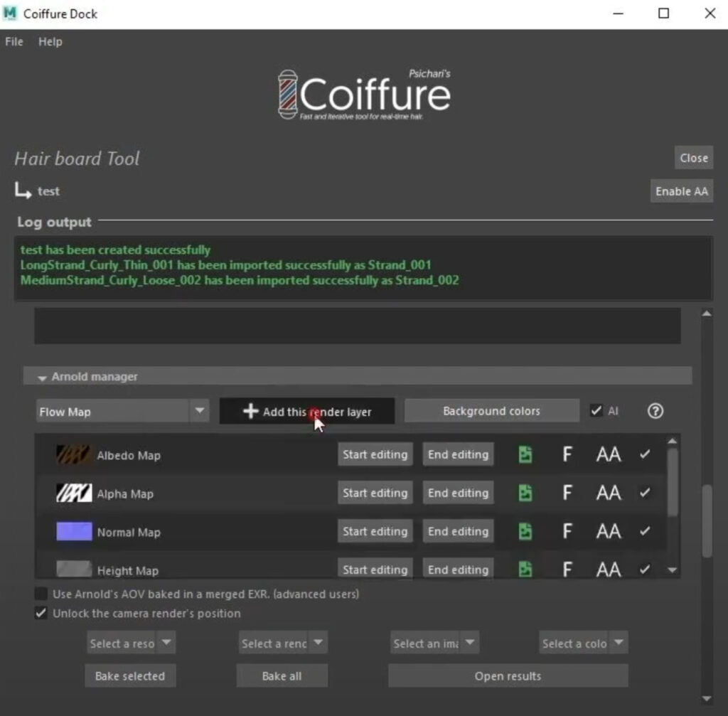Select the Alpha Map thumbnail
728x716 pixels.
[74, 493]
